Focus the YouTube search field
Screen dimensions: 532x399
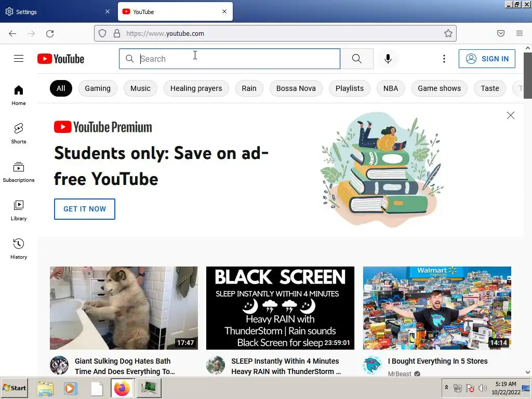click(x=230, y=59)
